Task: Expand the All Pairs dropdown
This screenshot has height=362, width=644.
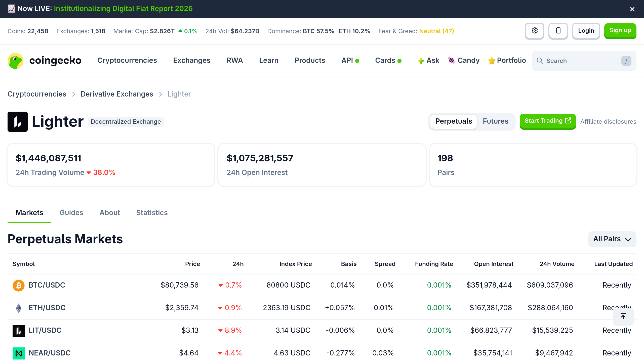Action: (612, 239)
